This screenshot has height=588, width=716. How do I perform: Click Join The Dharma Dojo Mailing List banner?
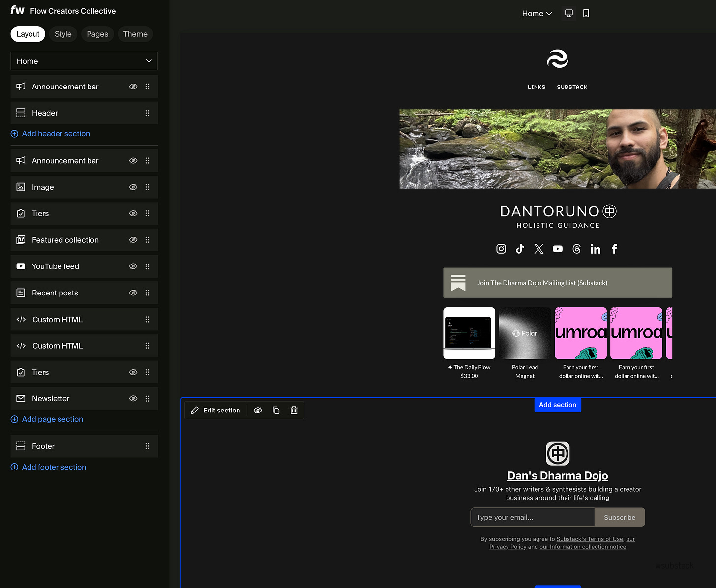(558, 283)
